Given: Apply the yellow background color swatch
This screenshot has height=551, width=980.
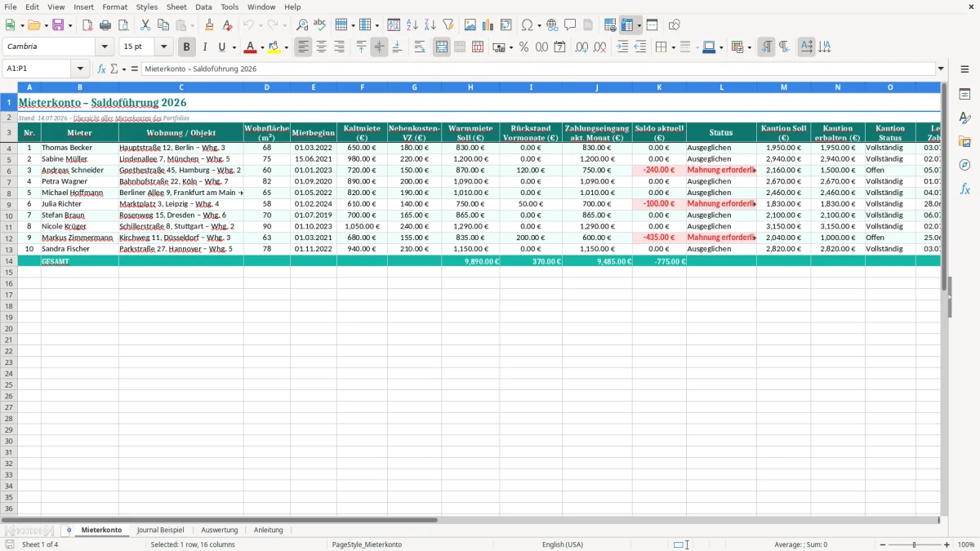Looking at the screenshot, I should pos(274,47).
